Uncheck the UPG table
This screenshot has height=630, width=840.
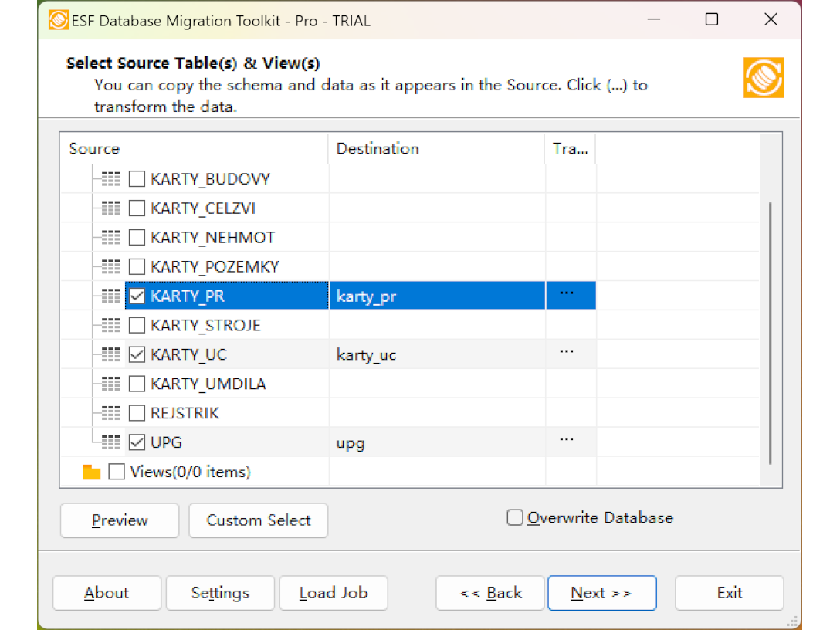point(137,442)
